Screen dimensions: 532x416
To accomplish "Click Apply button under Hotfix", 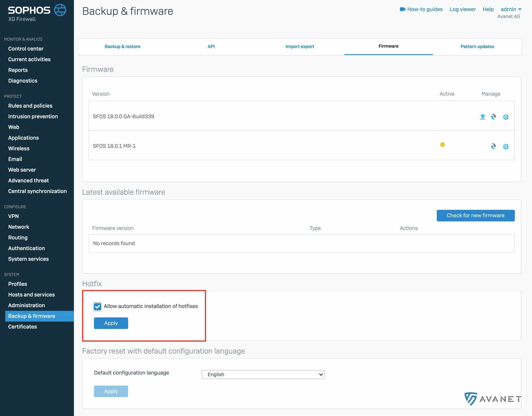I will pyautogui.click(x=111, y=323).
